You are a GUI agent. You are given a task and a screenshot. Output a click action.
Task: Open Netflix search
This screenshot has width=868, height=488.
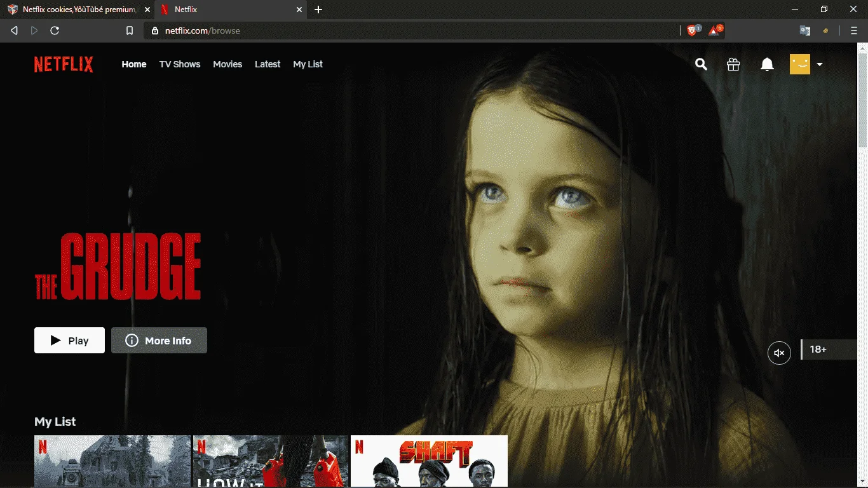701,64
